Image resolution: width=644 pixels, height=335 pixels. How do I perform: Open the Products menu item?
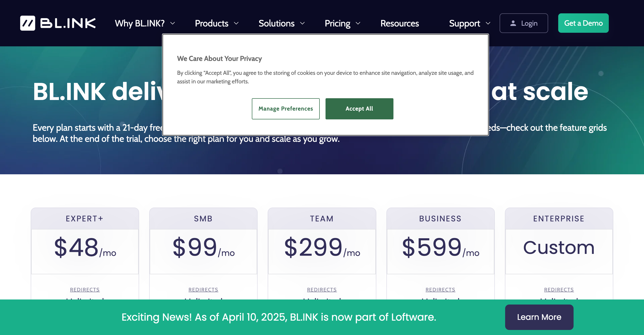(212, 23)
